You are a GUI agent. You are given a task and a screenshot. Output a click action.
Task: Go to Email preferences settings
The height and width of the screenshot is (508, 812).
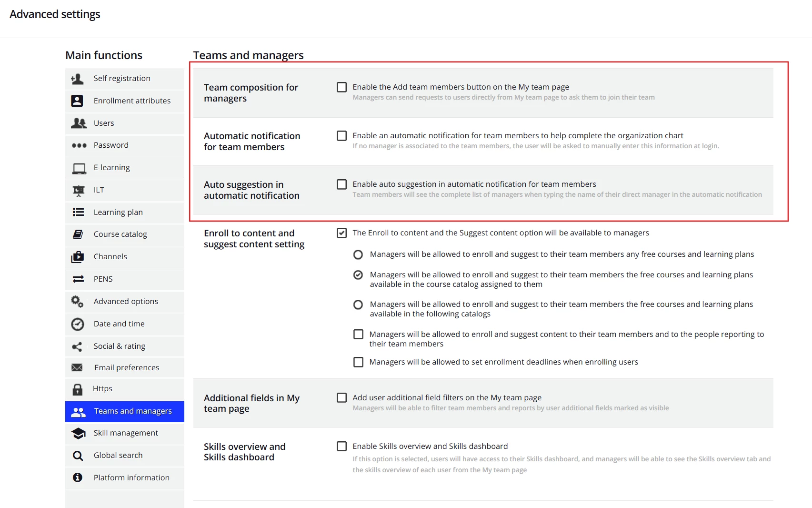127,368
